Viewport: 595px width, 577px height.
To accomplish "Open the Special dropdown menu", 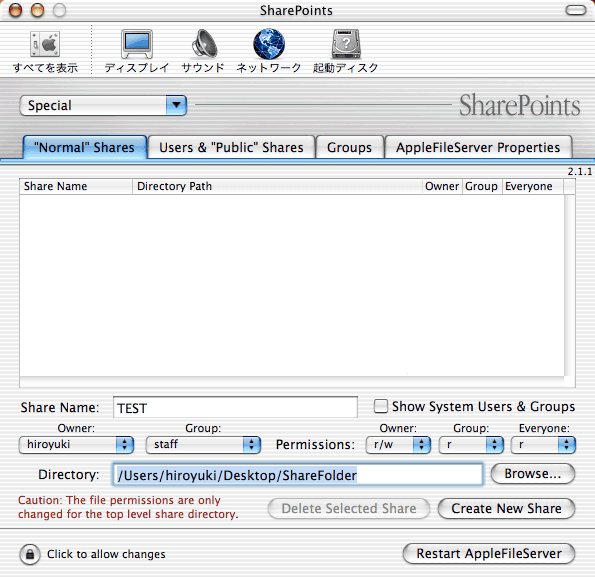I will point(103,105).
